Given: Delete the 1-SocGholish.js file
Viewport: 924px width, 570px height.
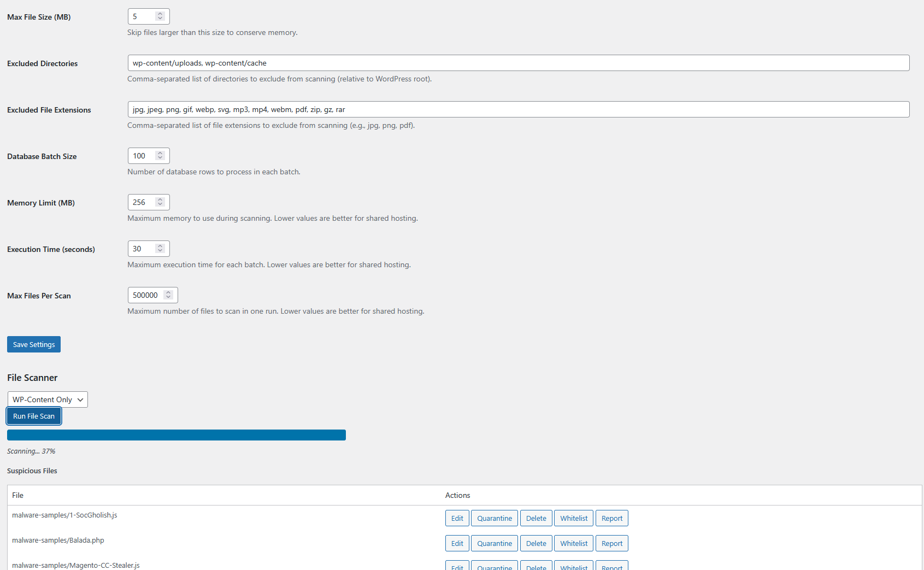Looking at the screenshot, I should [x=535, y=518].
